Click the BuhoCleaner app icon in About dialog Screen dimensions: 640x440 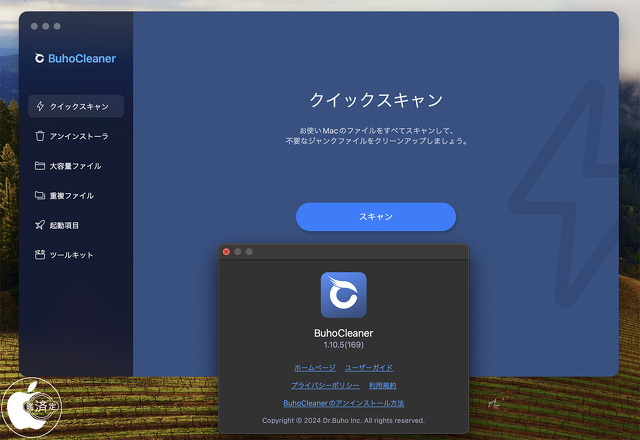pyautogui.click(x=343, y=295)
